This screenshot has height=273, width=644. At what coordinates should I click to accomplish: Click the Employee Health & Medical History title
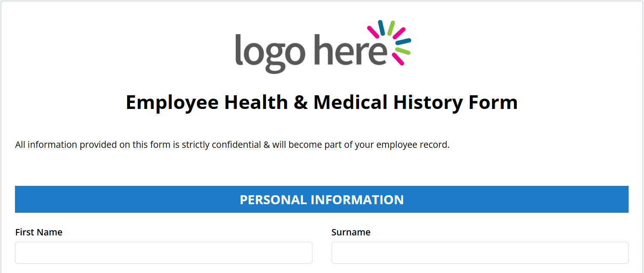[322, 103]
